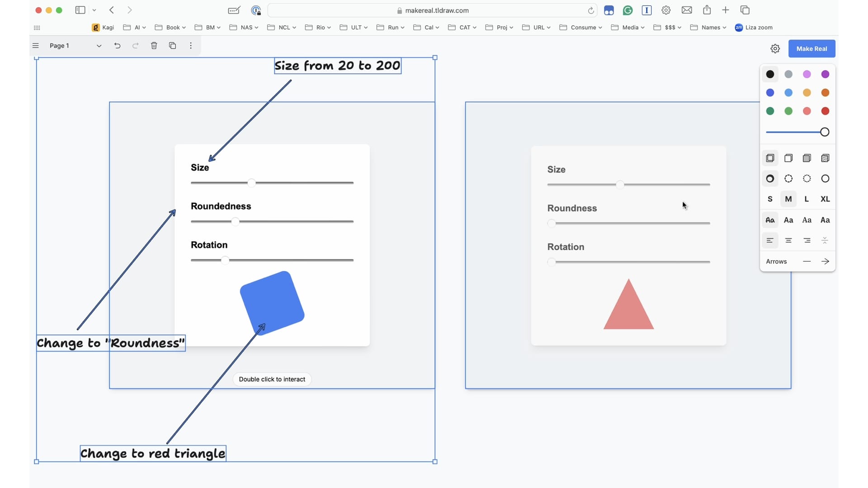Click the duplicate page icon
The height and width of the screenshot is (488, 868).
point(172,46)
